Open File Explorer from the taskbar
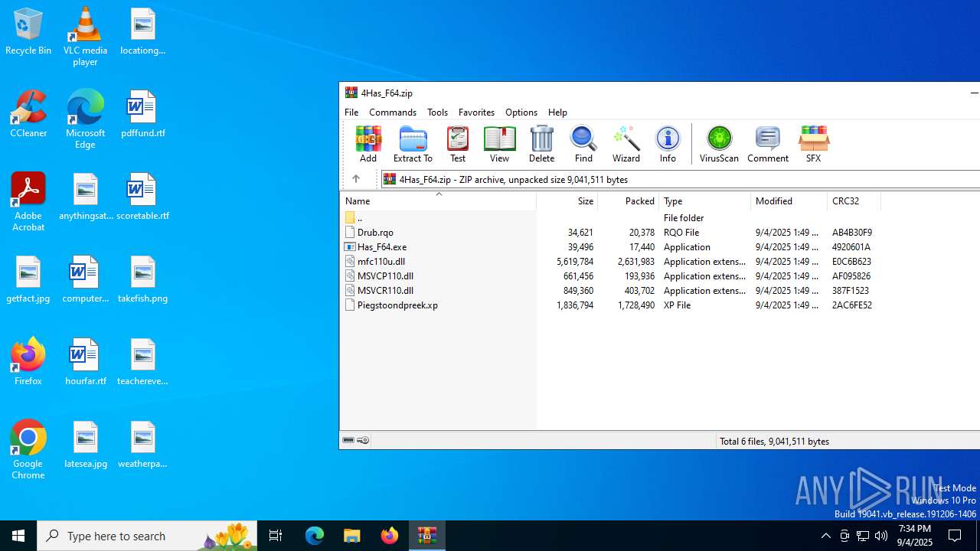This screenshot has width=980, height=551. tap(352, 536)
